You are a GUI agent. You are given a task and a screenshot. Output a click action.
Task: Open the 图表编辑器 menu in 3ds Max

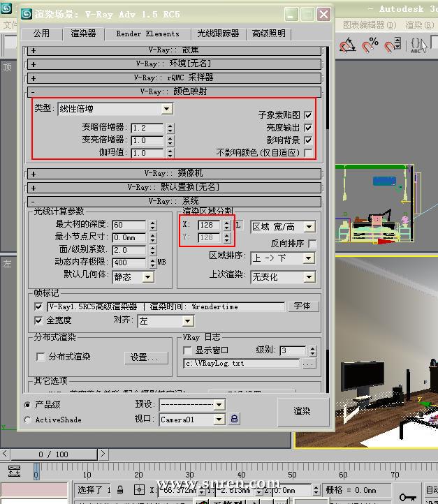click(x=370, y=24)
